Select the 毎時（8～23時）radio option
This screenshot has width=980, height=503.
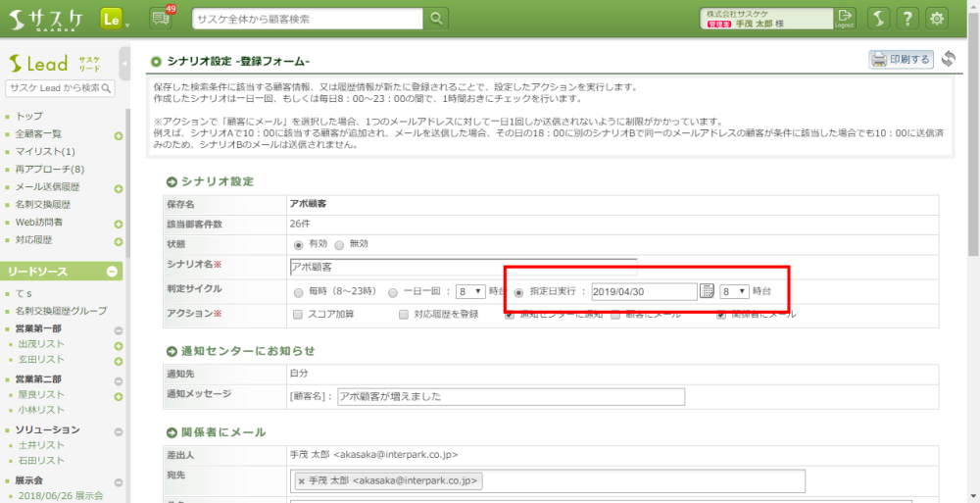(299, 292)
